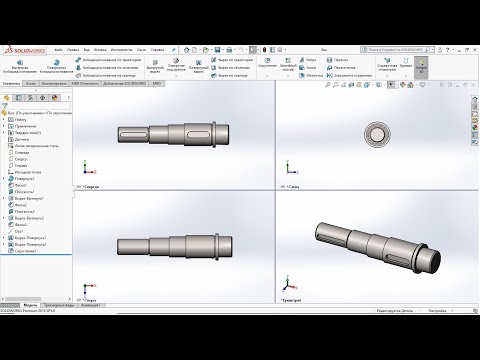Open the DimXpertManager tab icon

coord(43,98)
